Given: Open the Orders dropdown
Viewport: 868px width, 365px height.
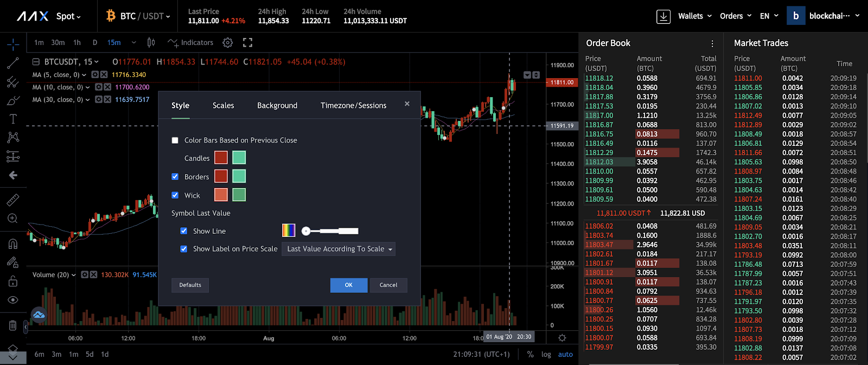Looking at the screenshot, I should click(736, 16).
